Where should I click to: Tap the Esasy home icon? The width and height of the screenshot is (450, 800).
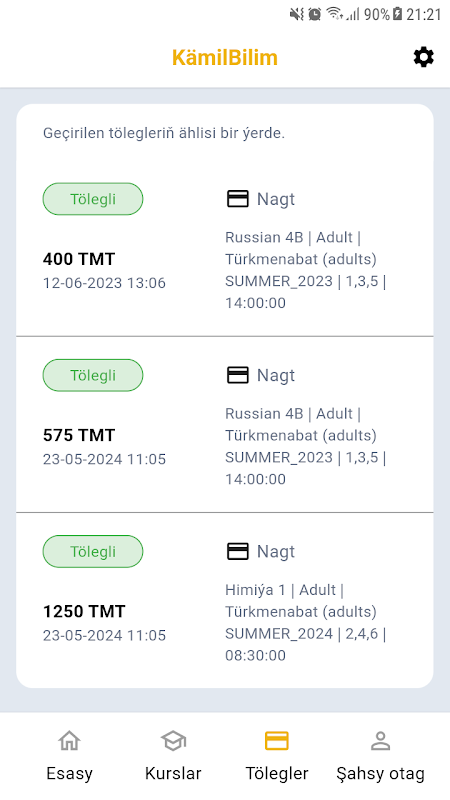69,740
